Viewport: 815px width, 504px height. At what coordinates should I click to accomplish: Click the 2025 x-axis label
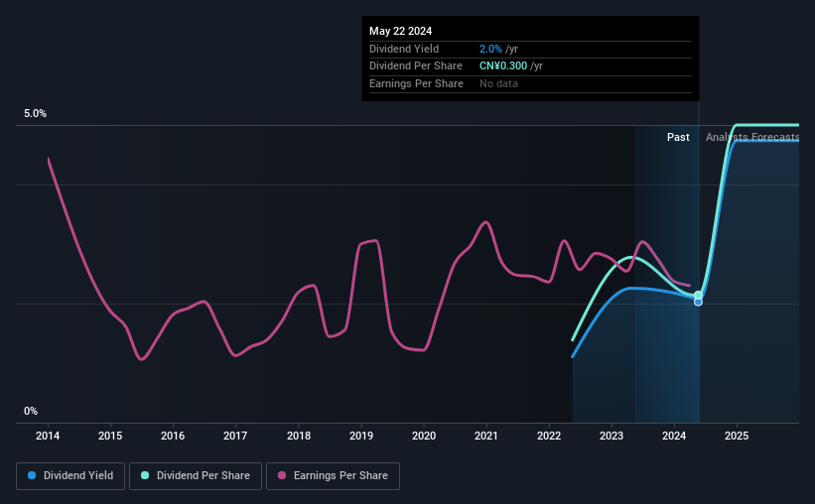pos(737,436)
